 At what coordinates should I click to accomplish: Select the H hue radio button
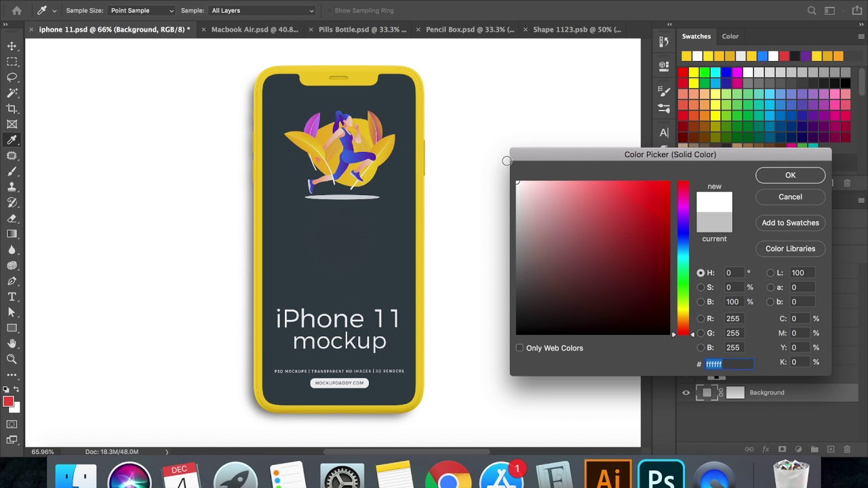click(701, 273)
